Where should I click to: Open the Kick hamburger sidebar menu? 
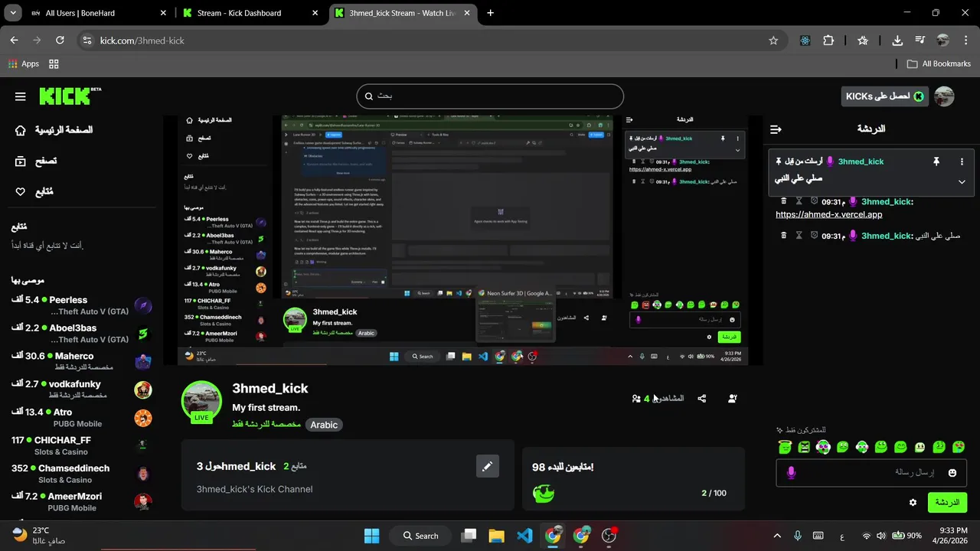21,96
